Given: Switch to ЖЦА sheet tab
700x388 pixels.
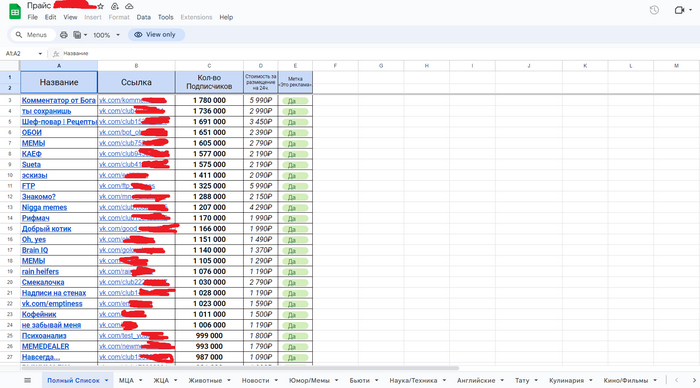Looking at the screenshot, I should pyautogui.click(x=161, y=380).
